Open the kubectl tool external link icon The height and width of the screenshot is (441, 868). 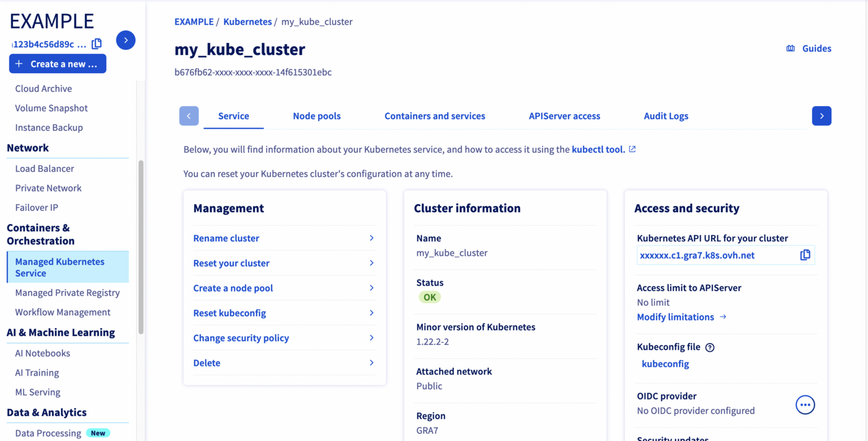click(632, 149)
